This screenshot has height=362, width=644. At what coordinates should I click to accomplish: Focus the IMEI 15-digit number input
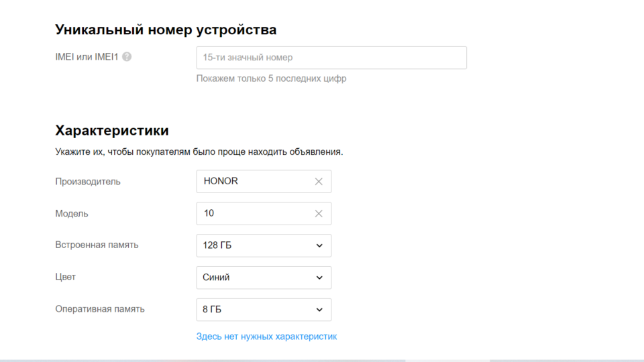click(331, 58)
